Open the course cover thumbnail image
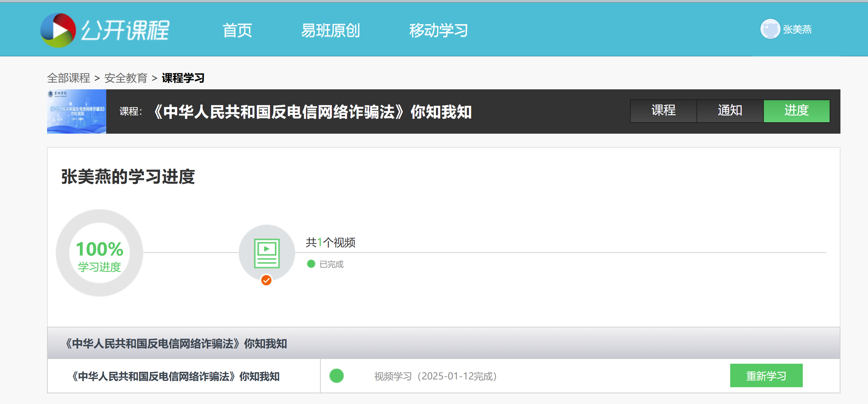 coord(77,111)
